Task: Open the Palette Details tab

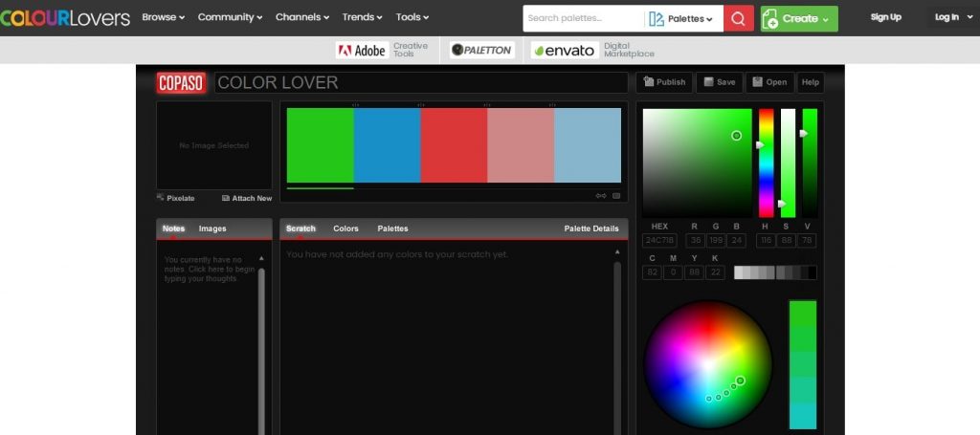Action: tap(591, 228)
